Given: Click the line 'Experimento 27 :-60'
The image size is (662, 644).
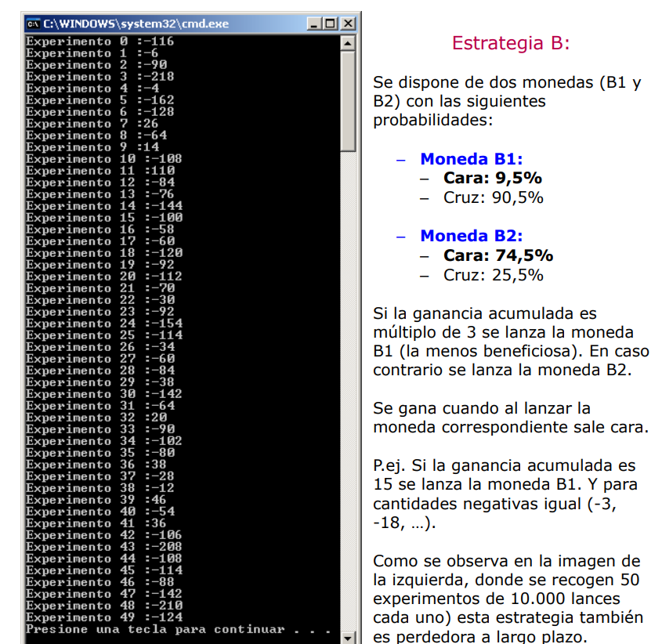Looking at the screenshot, I should point(100,359).
